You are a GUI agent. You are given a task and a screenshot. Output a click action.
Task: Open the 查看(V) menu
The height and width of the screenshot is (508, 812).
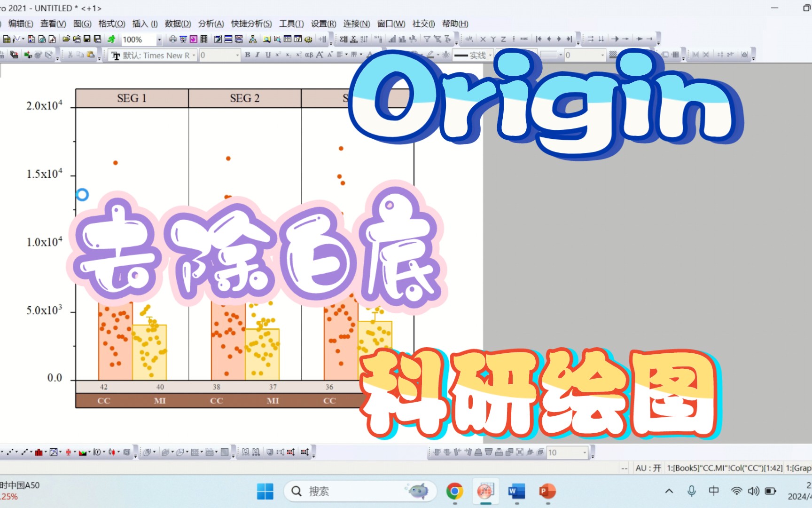coord(53,24)
